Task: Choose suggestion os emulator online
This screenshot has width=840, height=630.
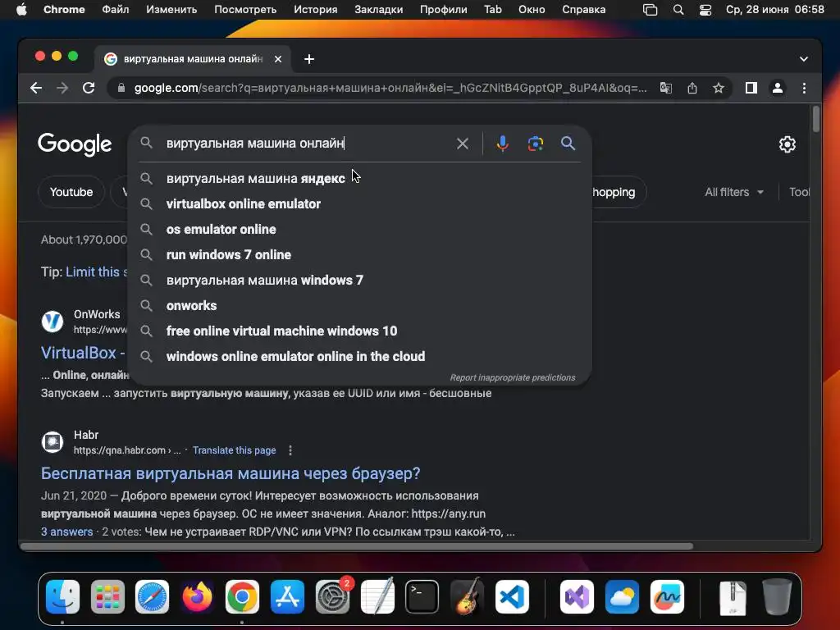Action: 359,230
